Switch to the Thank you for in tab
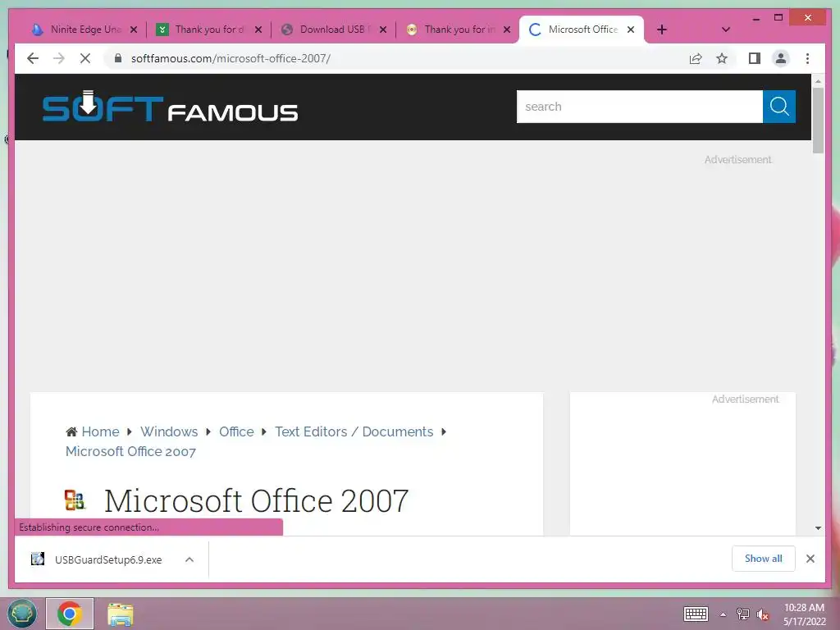This screenshot has width=840, height=630. pos(458,30)
